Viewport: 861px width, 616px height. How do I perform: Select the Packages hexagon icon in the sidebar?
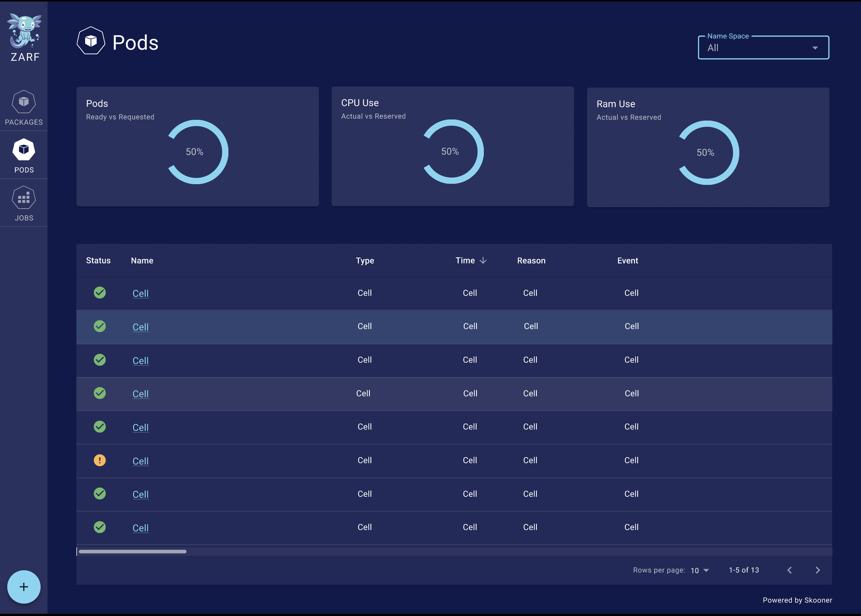coord(23,102)
